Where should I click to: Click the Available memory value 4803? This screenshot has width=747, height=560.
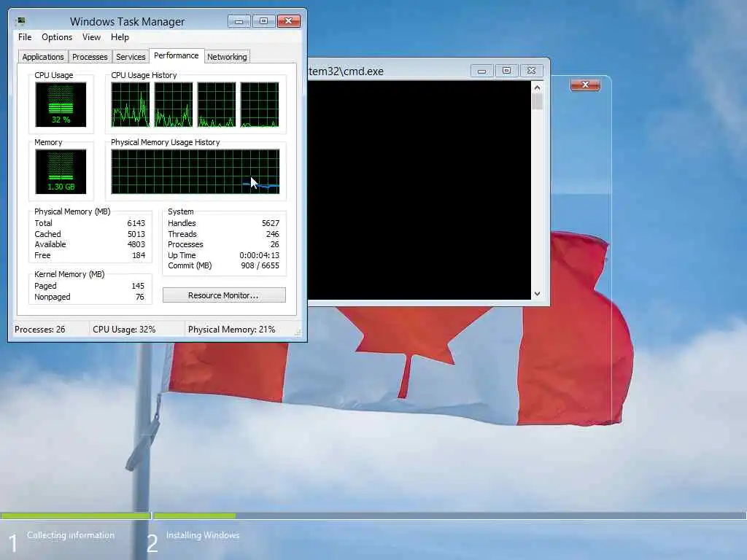tap(136, 244)
